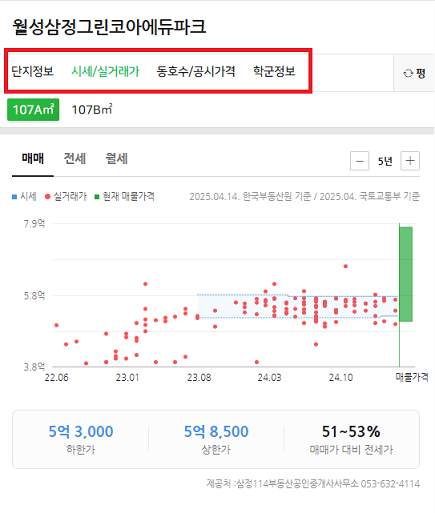Click the 7.9억 y-axis label
The height and width of the screenshot is (513, 435).
pyautogui.click(x=34, y=223)
